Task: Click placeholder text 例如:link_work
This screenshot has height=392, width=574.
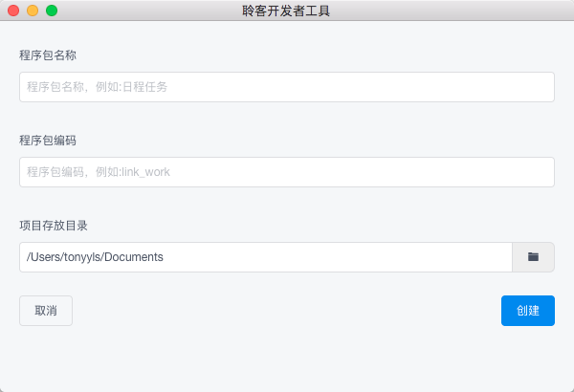Action: 133,172
